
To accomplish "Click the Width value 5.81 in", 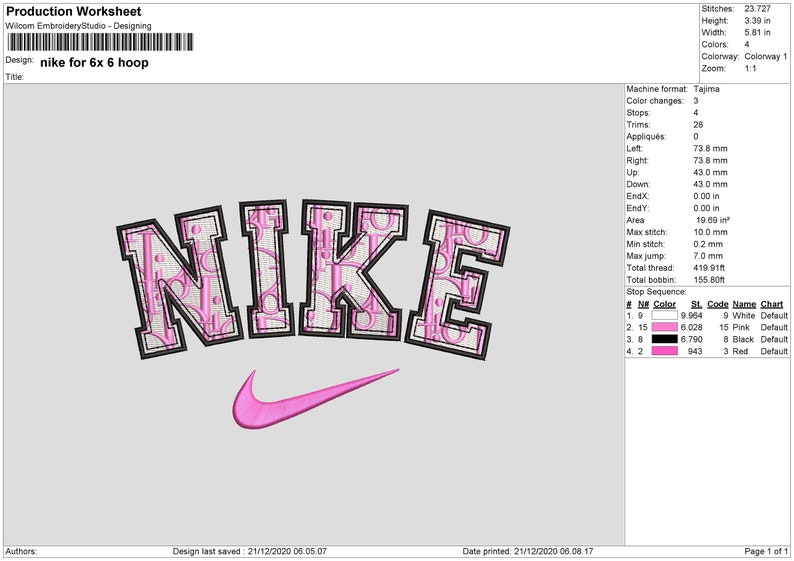I will [758, 32].
